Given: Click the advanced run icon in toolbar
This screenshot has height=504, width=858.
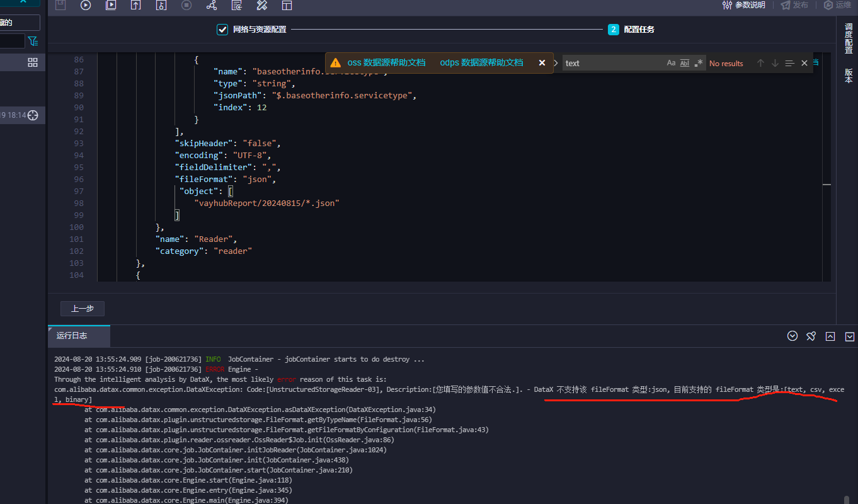Looking at the screenshot, I should 111,5.
